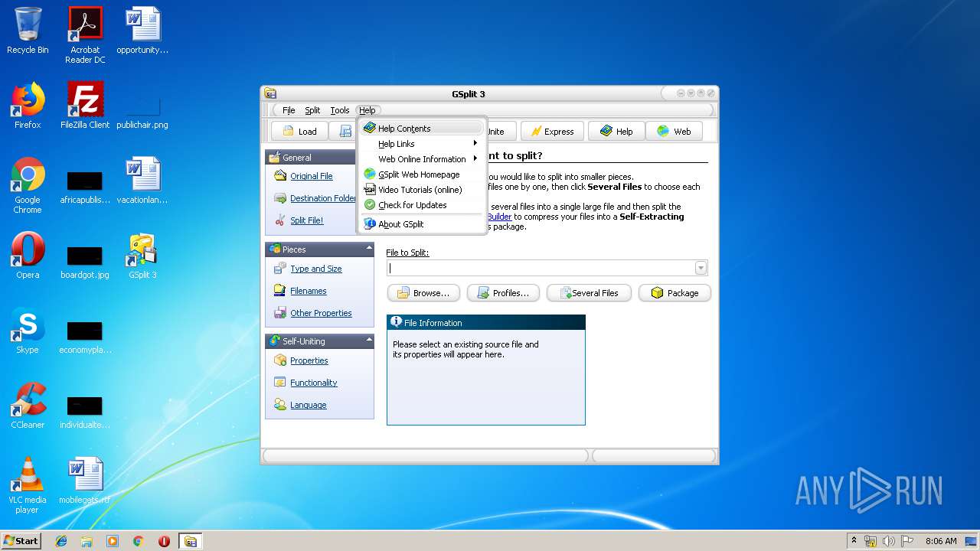Open Other Properties link

[321, 313]
